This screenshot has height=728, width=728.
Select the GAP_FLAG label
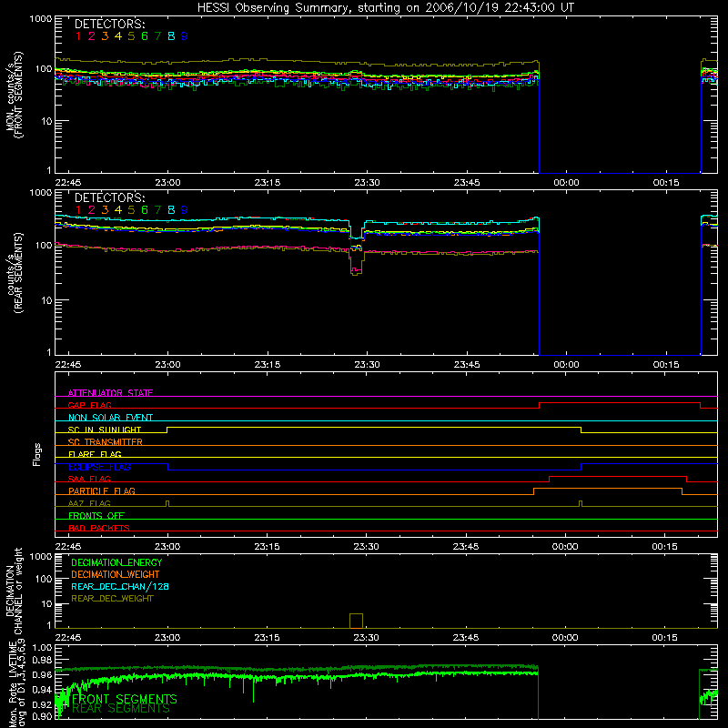[90, 405]
